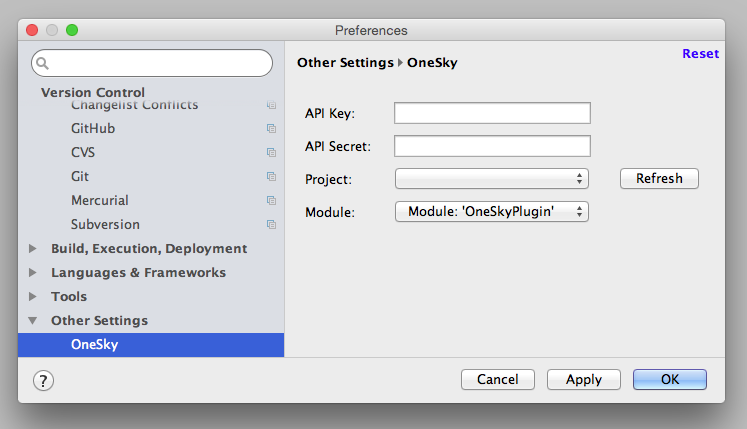Click the Refresh button

(x=659, y=178)
